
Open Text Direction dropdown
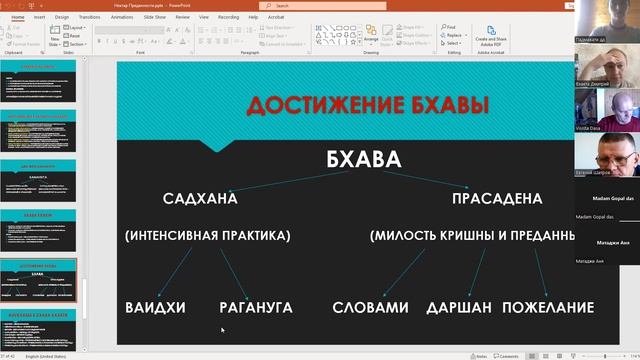(x=276, y=27)
